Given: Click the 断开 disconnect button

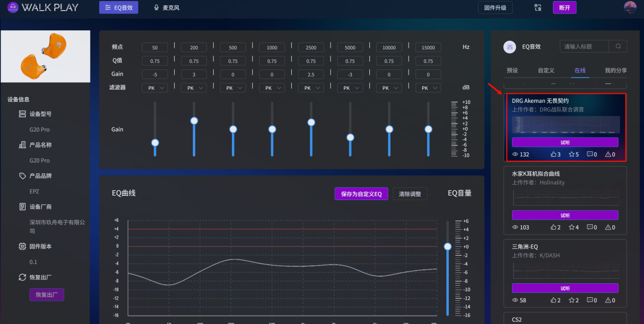Looking at the screenshot, I should point(565,8).
